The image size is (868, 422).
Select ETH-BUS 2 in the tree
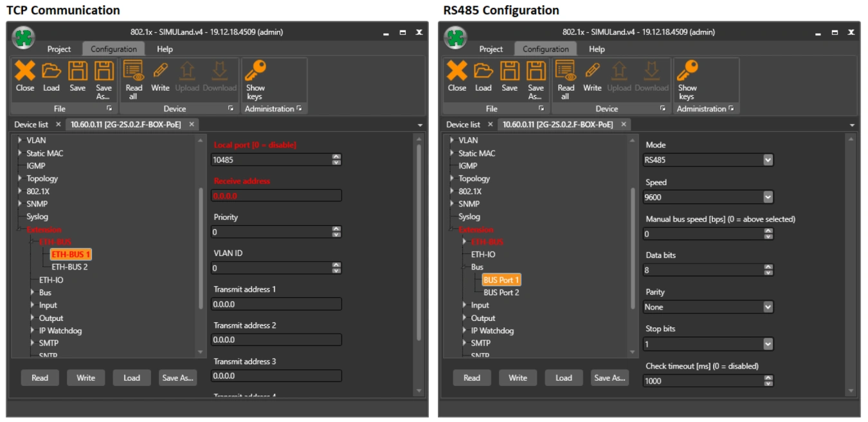point(69,267)
